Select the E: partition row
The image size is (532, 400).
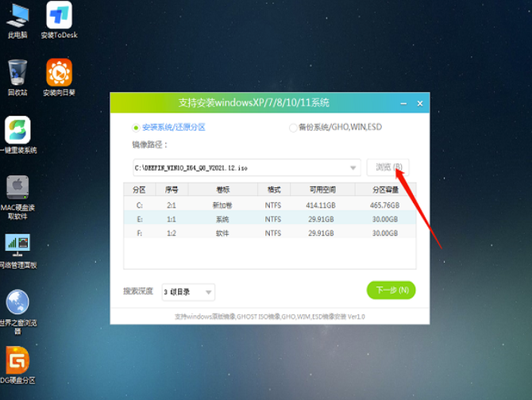pyautogui.click(x=270, y=219)
